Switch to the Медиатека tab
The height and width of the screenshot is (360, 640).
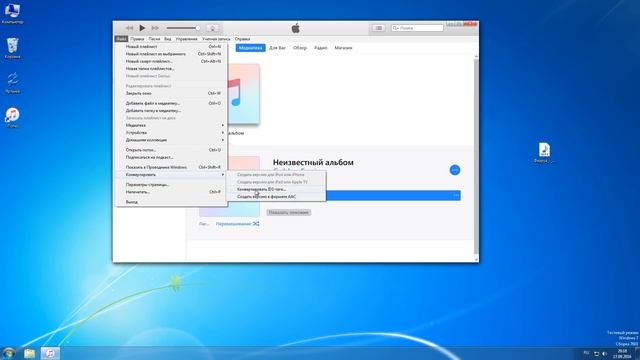click(x=250, y=48)
